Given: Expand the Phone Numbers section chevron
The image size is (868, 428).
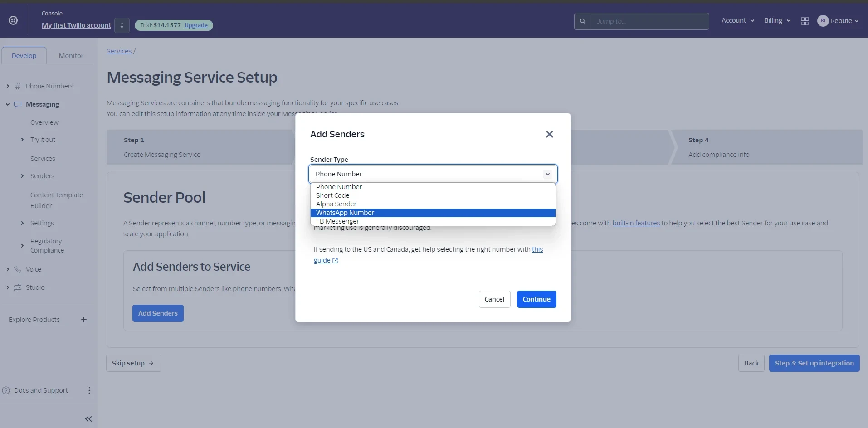Looking at the screenshot, I should tap(8, 86).
